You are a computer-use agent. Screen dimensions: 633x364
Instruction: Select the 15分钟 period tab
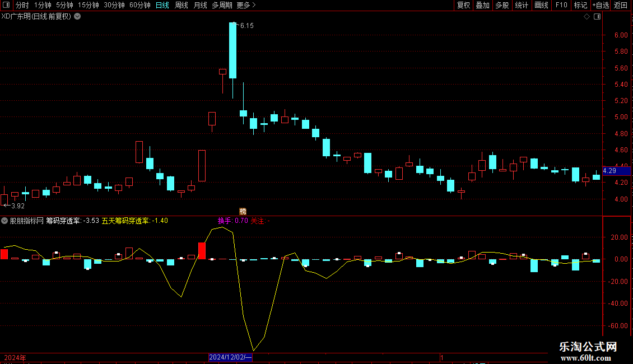tap(89, 5)
